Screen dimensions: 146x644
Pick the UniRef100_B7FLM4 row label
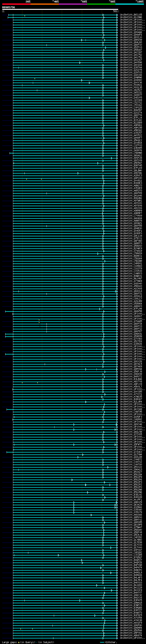131,308
